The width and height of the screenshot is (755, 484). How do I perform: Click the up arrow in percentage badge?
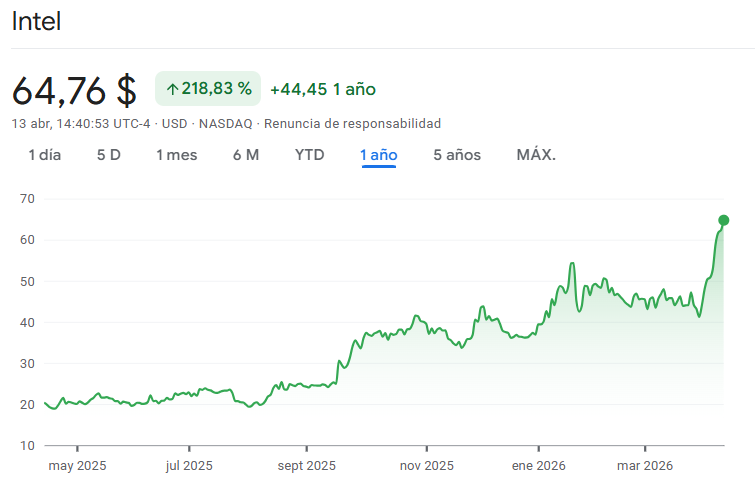point(172,89)
